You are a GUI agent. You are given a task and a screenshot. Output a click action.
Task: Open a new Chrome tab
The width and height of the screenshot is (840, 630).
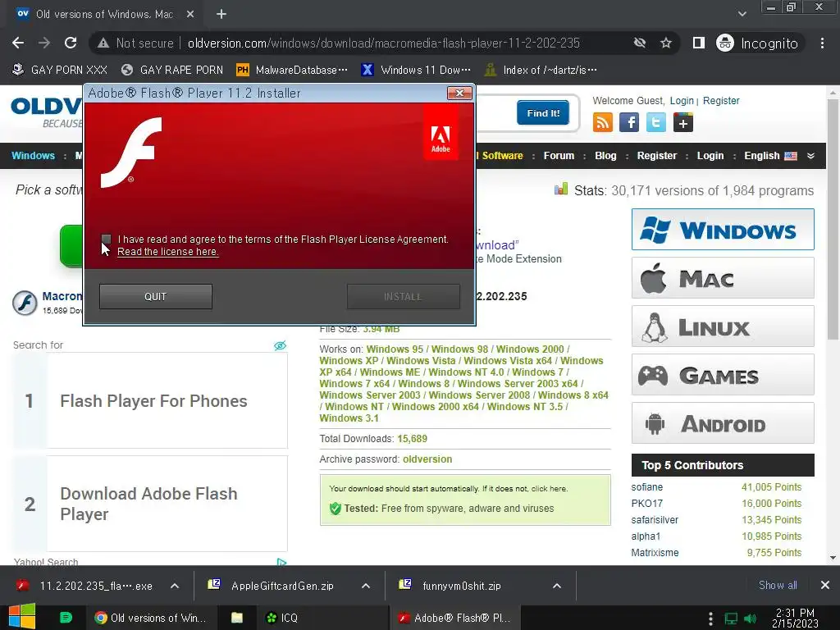tap(221, 15)
